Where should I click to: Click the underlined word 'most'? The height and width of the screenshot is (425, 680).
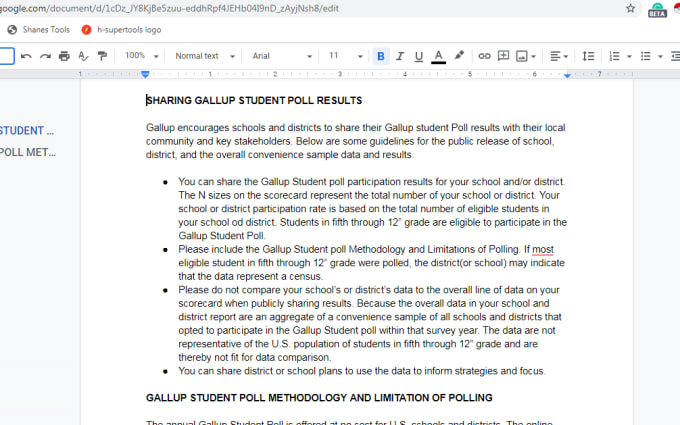click(543, 249)
